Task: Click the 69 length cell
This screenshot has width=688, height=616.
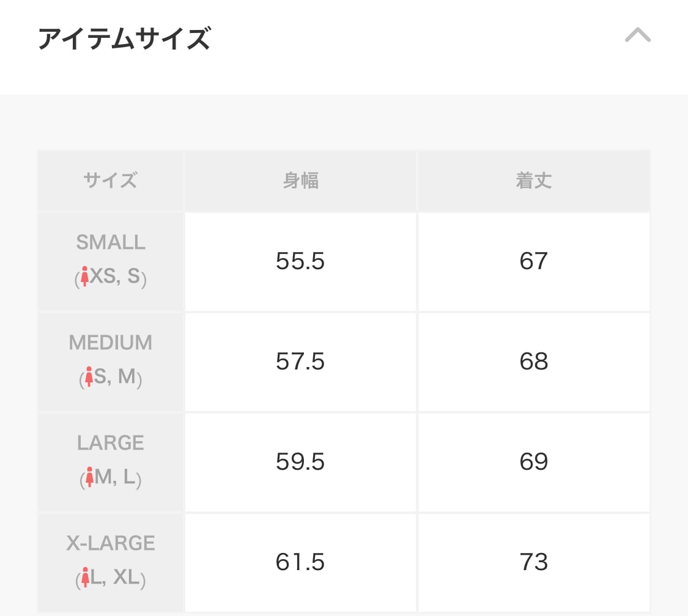Action: [x=534, y=462]
